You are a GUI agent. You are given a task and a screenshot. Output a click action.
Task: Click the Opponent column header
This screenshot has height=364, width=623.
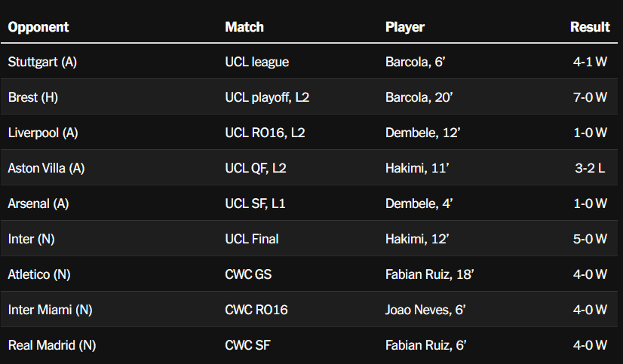coord(38,27)
